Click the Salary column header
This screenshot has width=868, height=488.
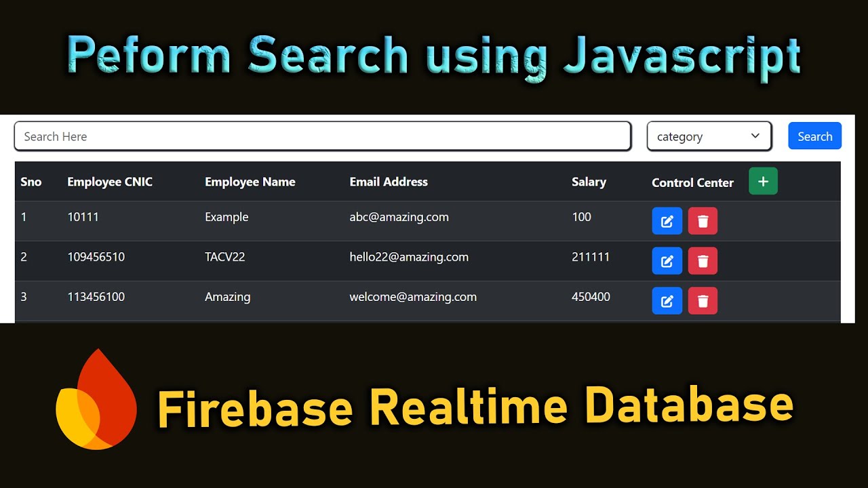(x=589, y=182)
